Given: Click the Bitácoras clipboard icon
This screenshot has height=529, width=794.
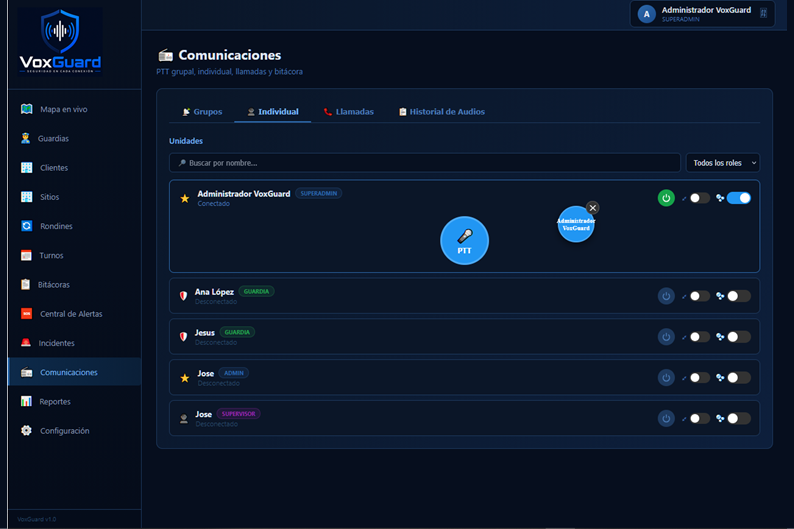Looking at the screenshot, I should pyautogui.click(x=25, y=284).
